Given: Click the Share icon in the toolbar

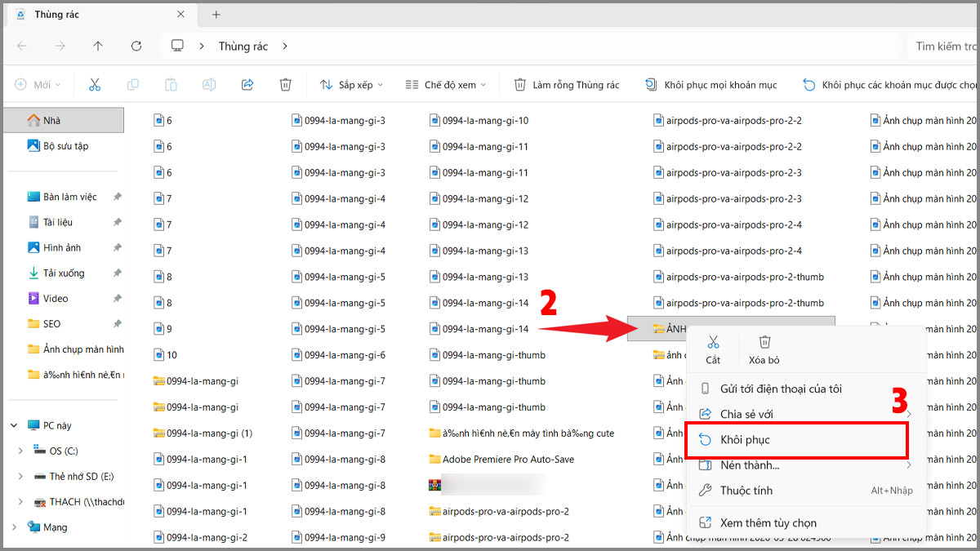Looking at the screenshot, I should 247,84.
